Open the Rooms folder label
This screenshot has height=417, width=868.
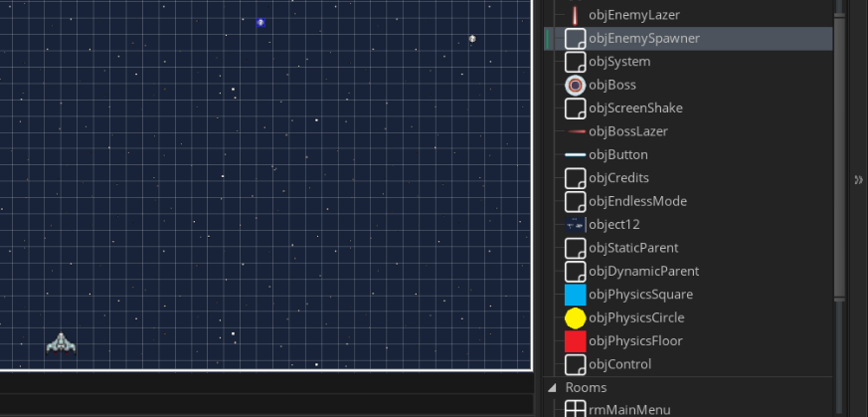point(586,388)
